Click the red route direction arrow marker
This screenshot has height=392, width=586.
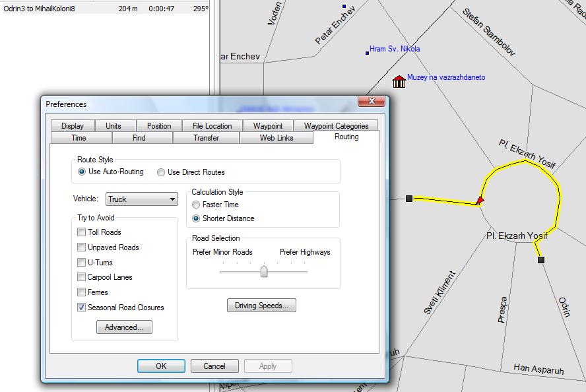480,200
